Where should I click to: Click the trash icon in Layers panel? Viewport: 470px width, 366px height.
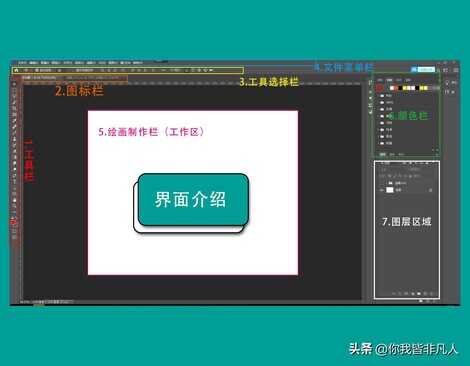[432, 294]
